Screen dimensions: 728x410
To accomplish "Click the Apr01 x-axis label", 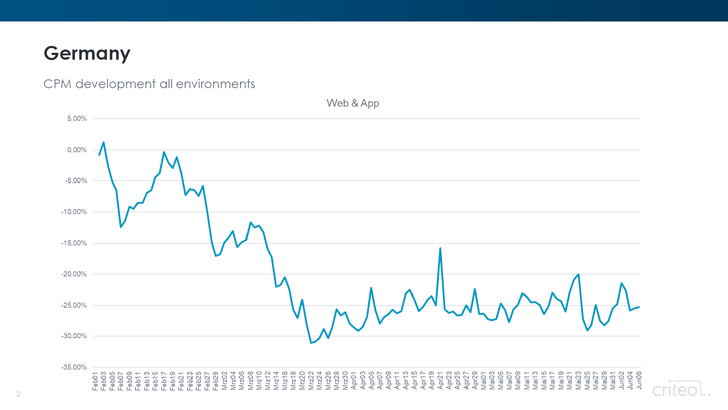I will point(354,381).
